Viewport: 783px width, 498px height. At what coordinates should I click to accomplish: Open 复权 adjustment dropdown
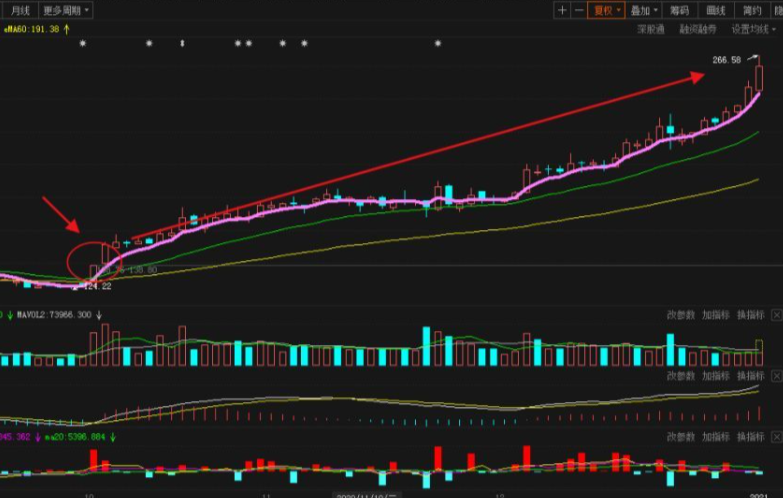point(606,10)
